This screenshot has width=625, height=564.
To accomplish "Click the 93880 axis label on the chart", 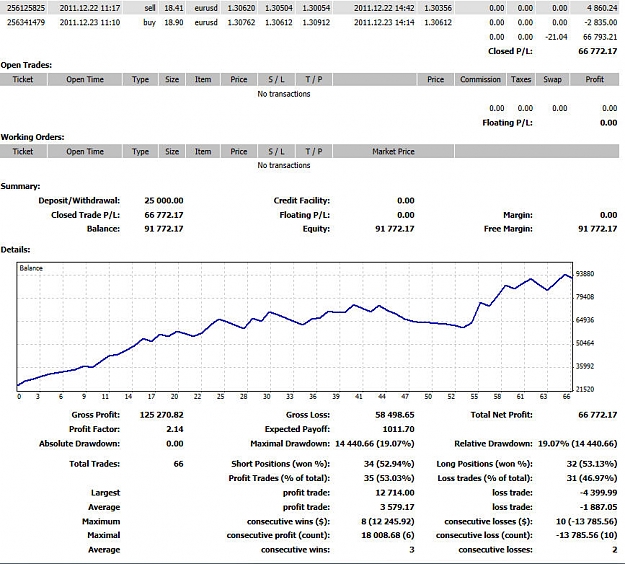I will (x=585, y=274).
